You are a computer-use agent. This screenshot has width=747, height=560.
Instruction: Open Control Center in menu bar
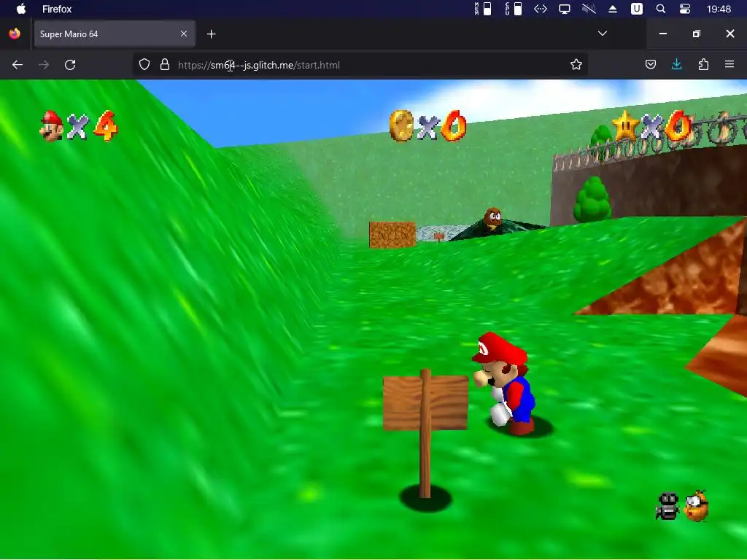pyautogui.click(x=685, y=9)
